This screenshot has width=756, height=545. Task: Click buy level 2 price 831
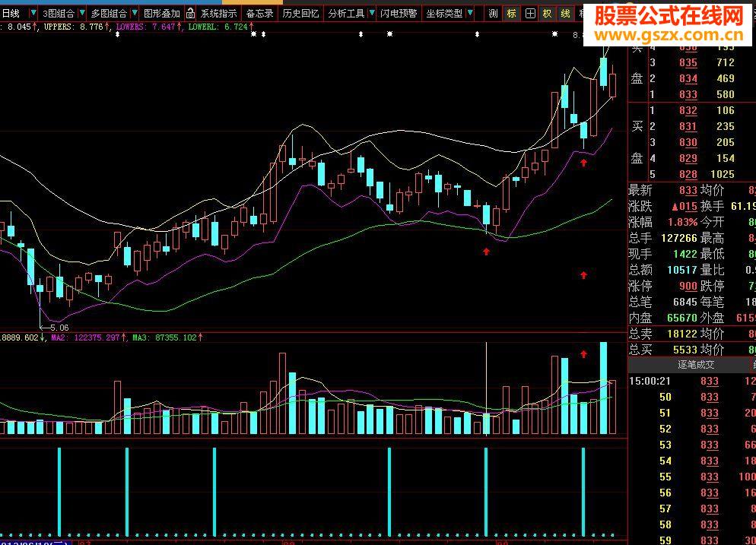(x=688, y=126)
